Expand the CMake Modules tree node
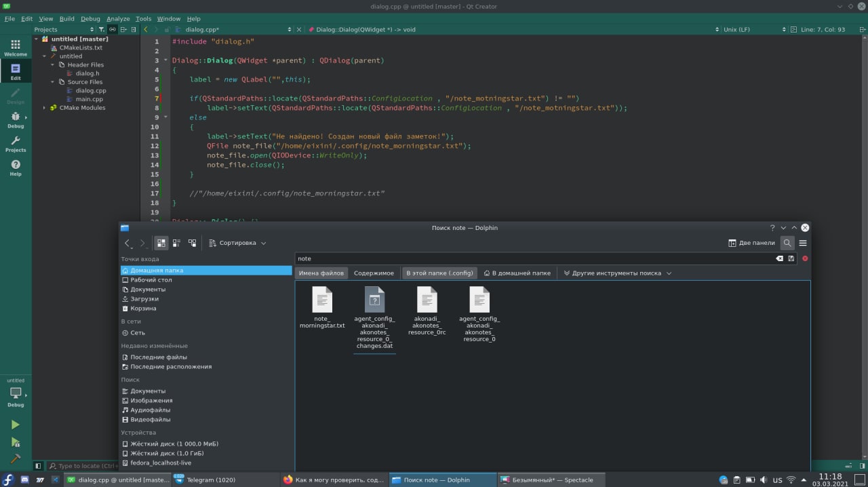Image resolution: width=868 pixels, height=487 pixels. click(45, 108)
